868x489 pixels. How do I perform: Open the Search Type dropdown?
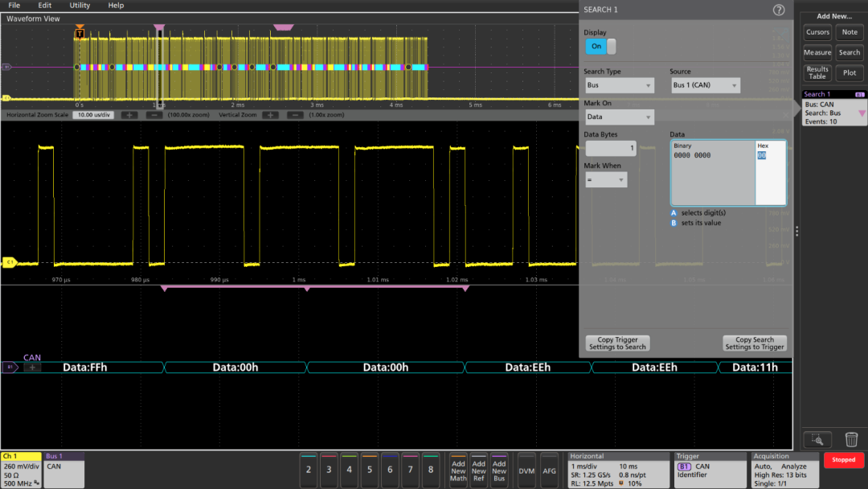click(x=619, y=86)
